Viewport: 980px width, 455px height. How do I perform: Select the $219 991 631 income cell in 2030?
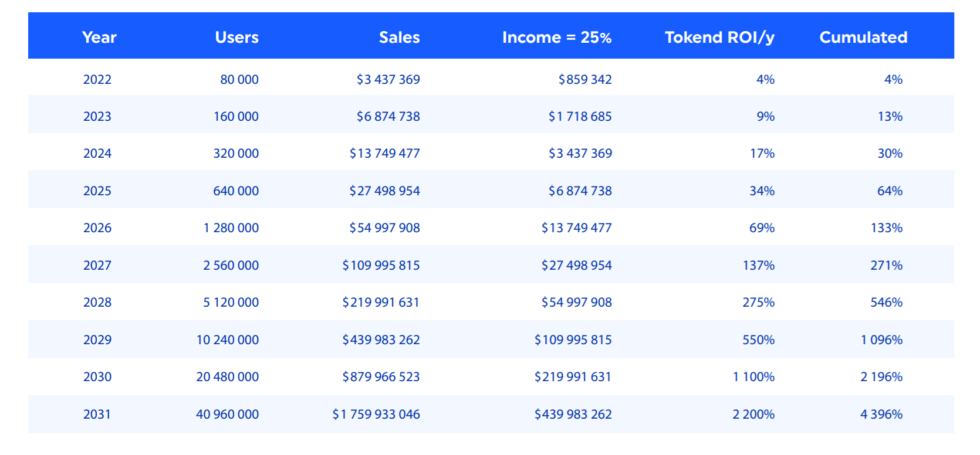573,376
